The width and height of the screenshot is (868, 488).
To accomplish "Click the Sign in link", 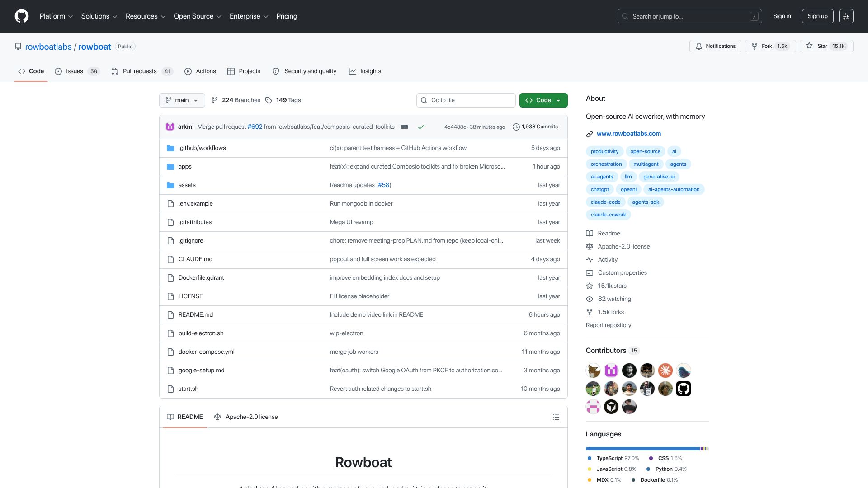I will [782, 16].
